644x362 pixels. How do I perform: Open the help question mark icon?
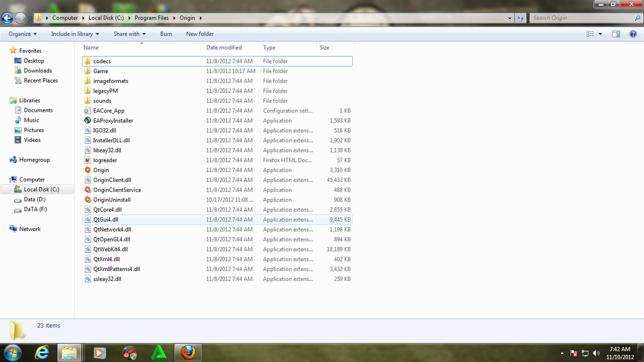pos(633,34)
